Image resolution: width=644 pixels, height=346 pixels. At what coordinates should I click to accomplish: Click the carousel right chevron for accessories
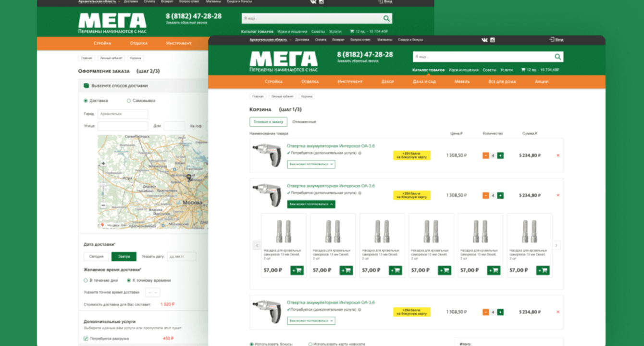(x=556, y=245)
